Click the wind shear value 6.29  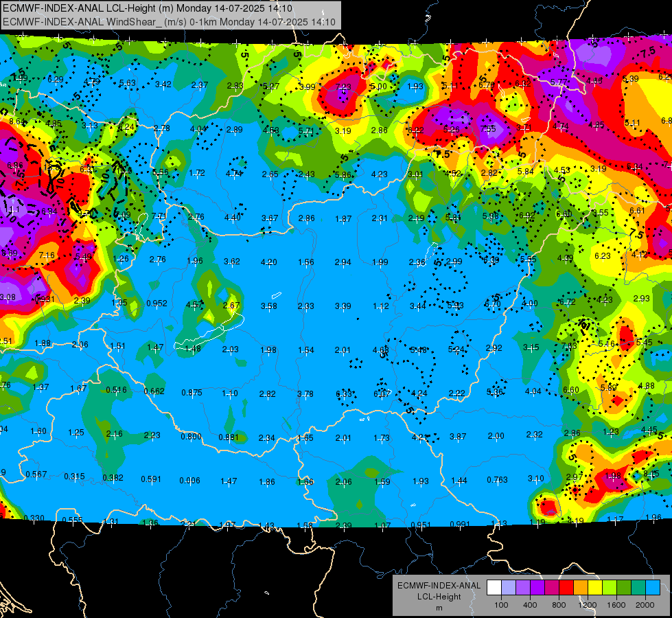tap(56, 80)
